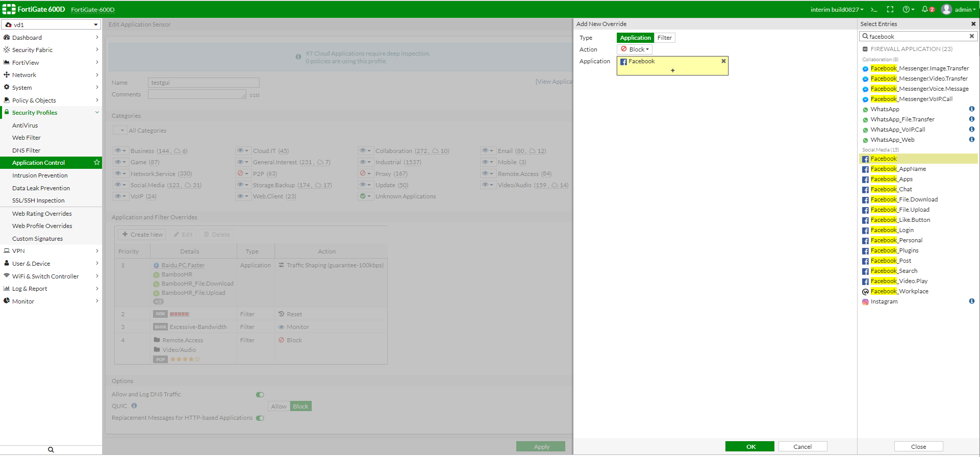This screenshot has height=457, width=980.
Task: Show info for WhatsApp_Web entry
Action: (x=971, y=139)
